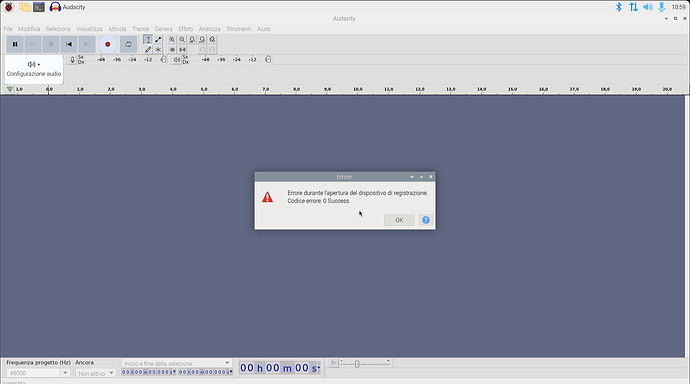Viewport: 690px width, 384px height.
Task: Skip to end of project
Action: tap(87, 44)
